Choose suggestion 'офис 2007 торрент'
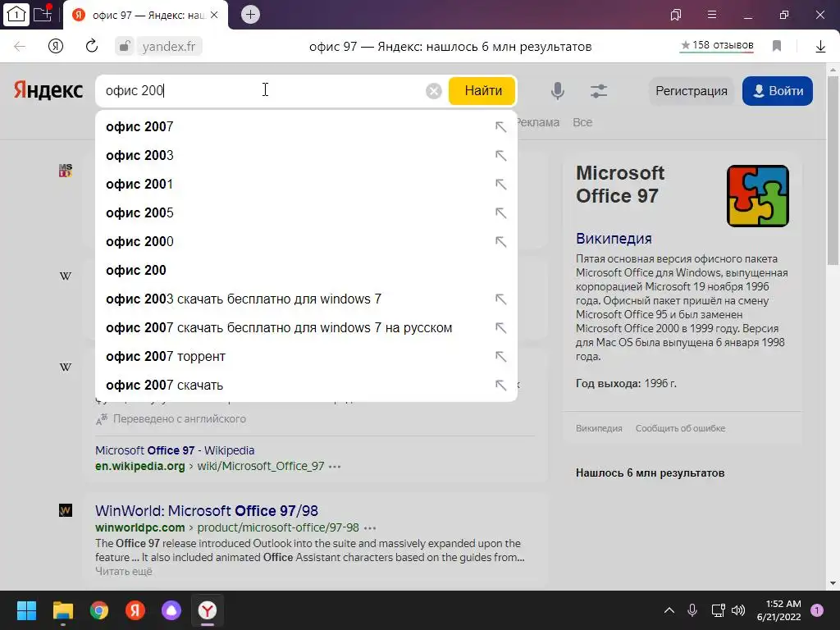The image size is (840, 630). [307, 356]
